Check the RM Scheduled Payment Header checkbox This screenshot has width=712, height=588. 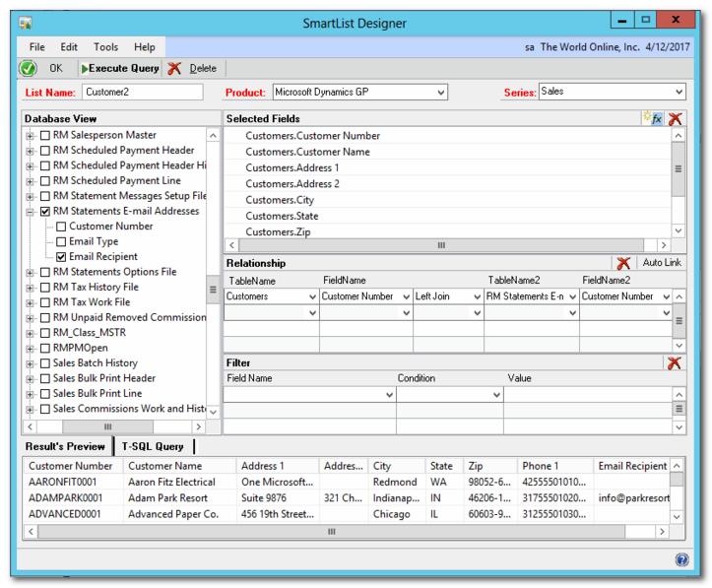(x=45, y=151)
